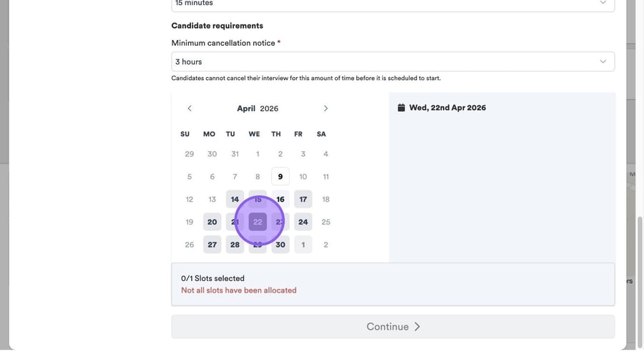Click the April month label
Image resolution: width=644 pixels, height=359 pixels.
(246, 109)
